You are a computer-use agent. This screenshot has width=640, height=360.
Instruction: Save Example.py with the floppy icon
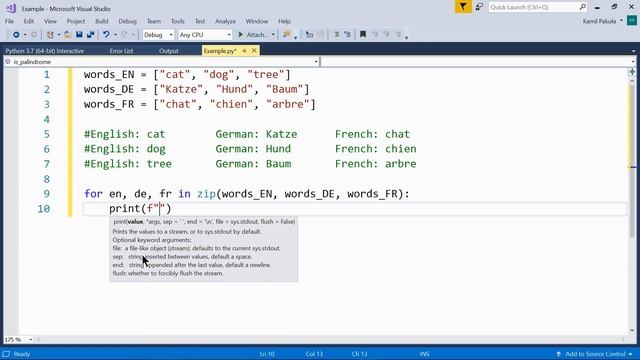point(79,35)
